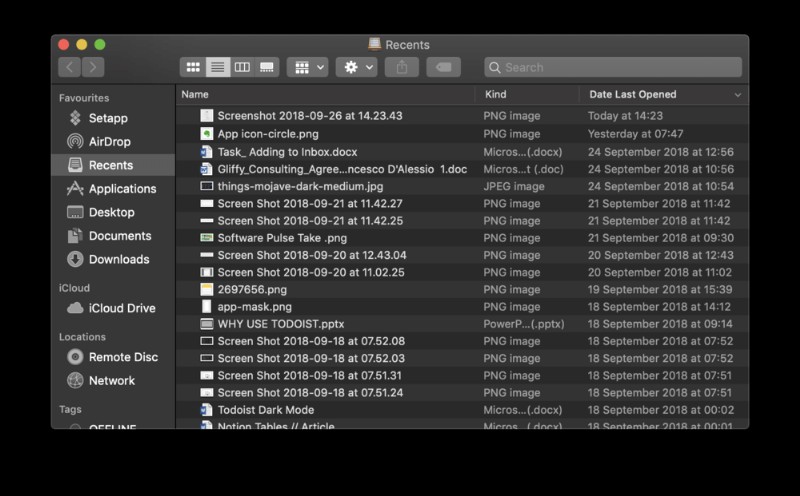Click the 19 September 2018 at 15:39 cell
This screenshot has width=800, height=496.
pyautogui.click(x=660, y=289)
